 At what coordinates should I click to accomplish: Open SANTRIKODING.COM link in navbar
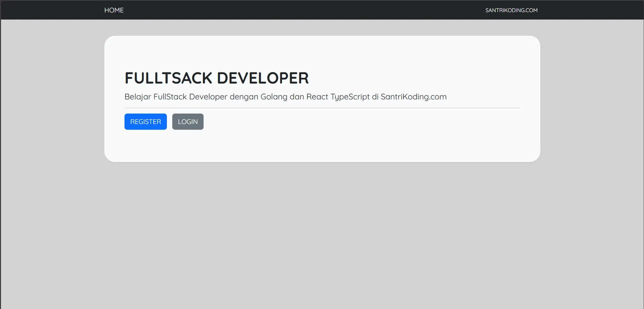pyautogui.click(x=511, y=10)
